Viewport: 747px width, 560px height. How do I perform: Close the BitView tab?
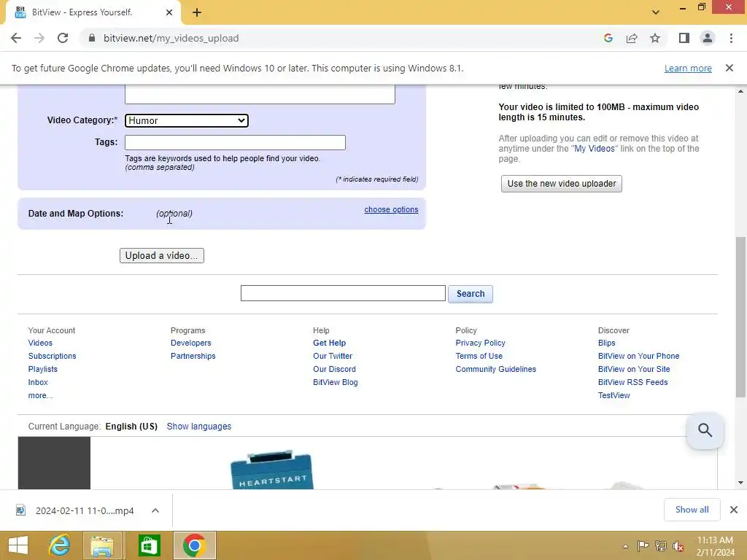coord(169,12)
